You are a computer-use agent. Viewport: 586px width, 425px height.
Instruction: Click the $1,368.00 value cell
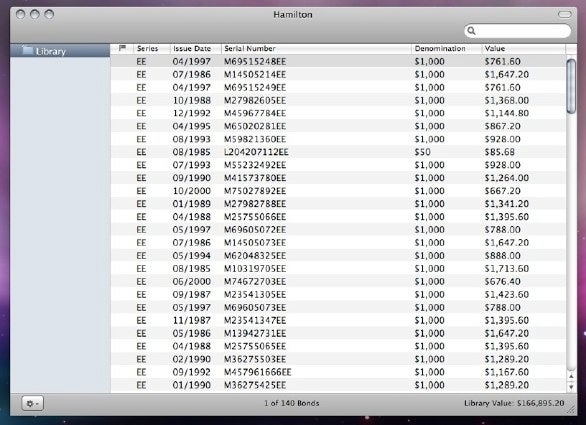[507, 100]
